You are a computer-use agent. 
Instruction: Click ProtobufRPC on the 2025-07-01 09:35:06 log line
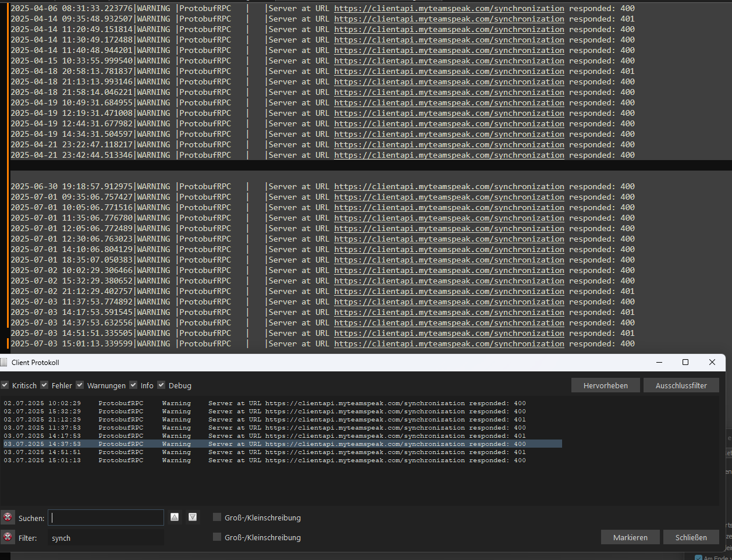(205, 197)
